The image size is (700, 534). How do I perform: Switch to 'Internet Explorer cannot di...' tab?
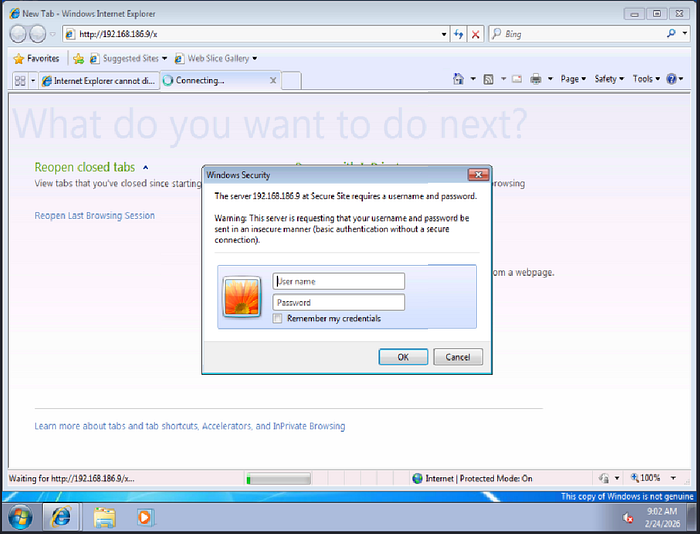coord(99,81)
